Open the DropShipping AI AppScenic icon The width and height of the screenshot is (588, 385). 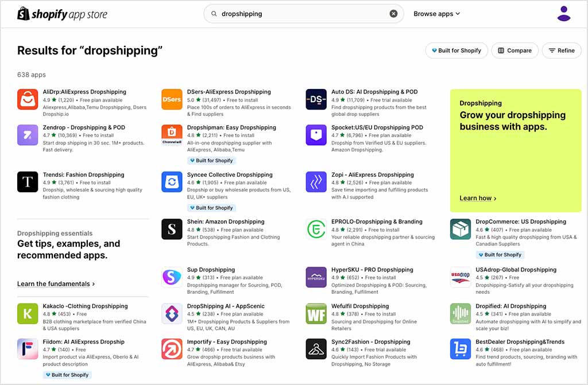(172, 313)
